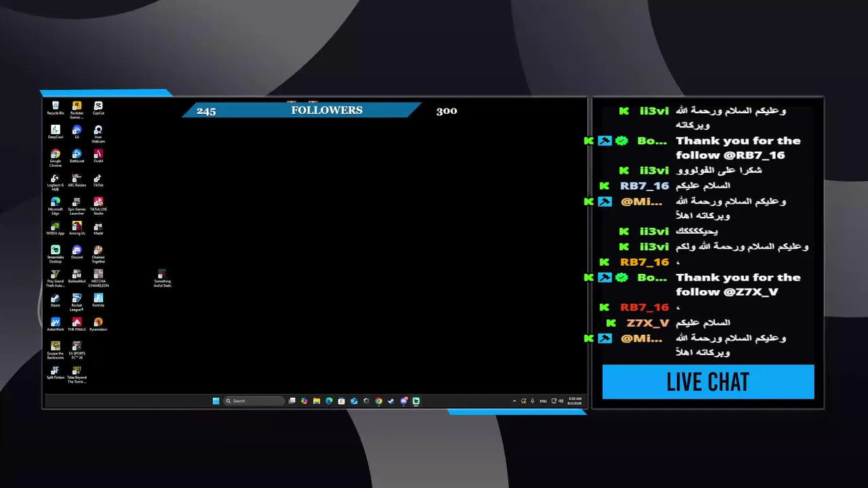Select the Discord desktop icon
The height and width of the screenshot is (488, 868).
tap(77, 252)
